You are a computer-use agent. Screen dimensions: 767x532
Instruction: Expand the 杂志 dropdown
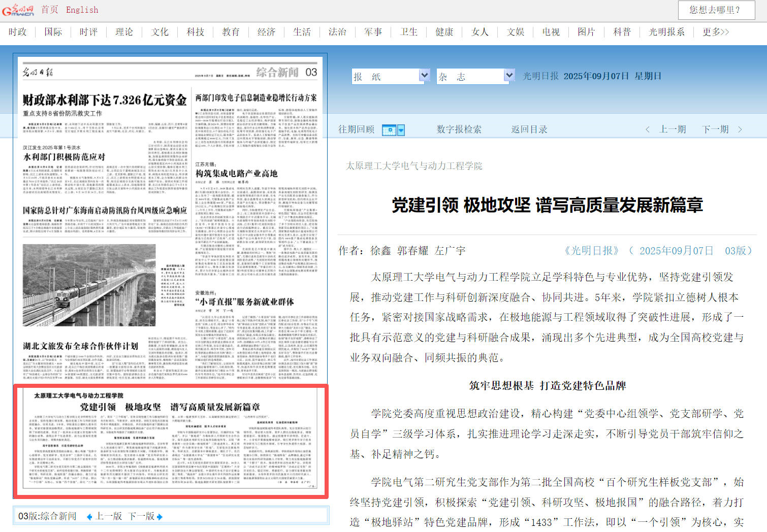point(508,76)
